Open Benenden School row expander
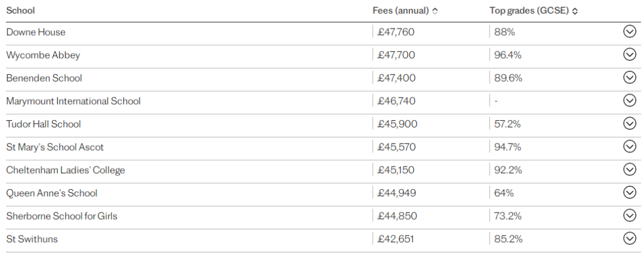Image resolution: width=644 pixels, height=253 pixels. coord(629,77)
